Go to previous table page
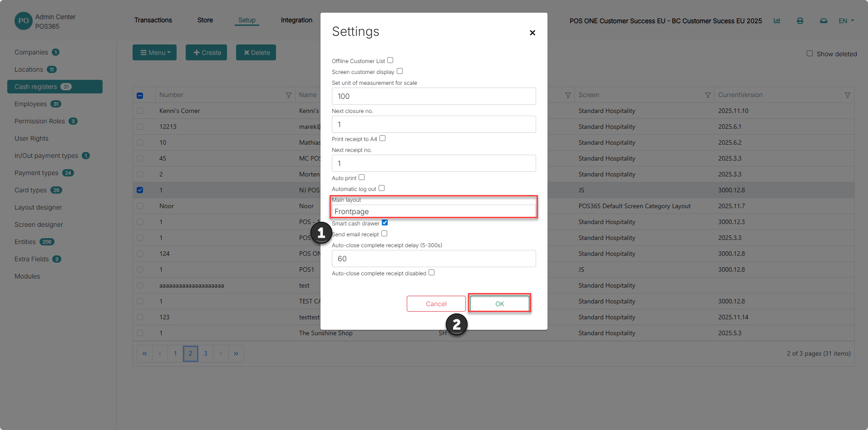868x430 pixels. tap(160, 353)
